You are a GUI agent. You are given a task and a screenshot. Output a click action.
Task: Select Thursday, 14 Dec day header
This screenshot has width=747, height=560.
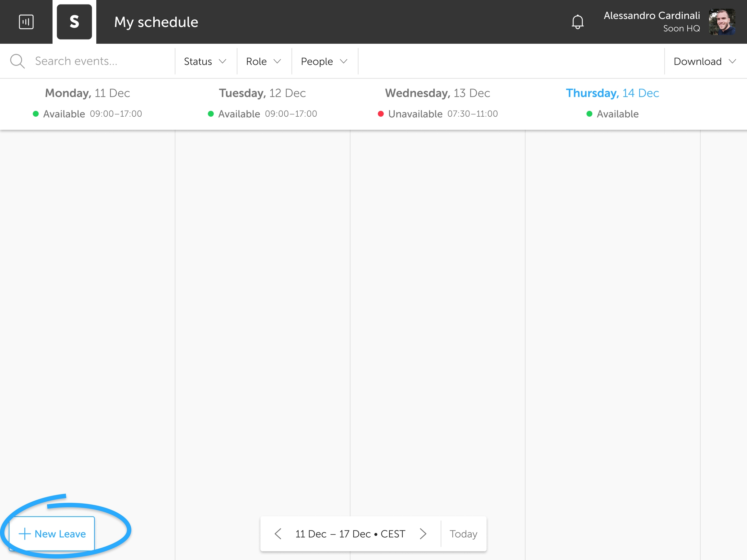click(612, 93)
